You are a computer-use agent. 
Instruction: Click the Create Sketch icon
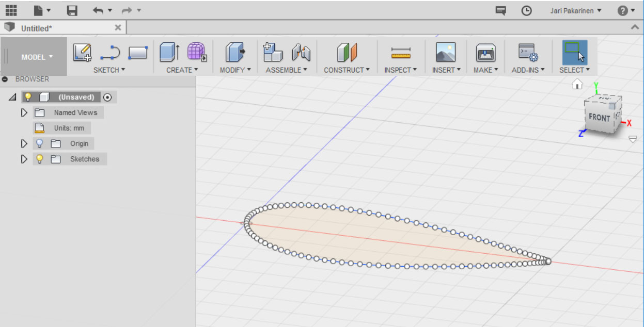pyautogui.click(x=82, y=52)
